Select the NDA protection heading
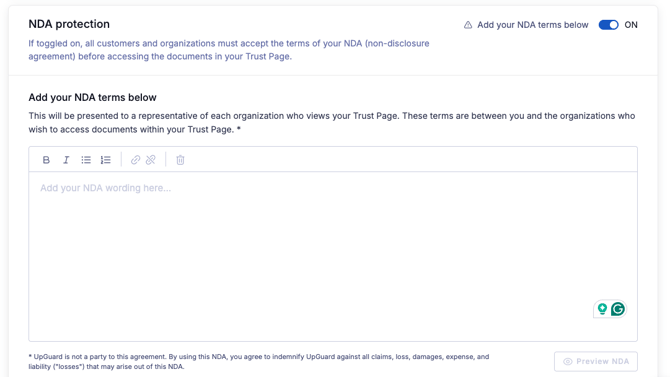 point(69,24)
